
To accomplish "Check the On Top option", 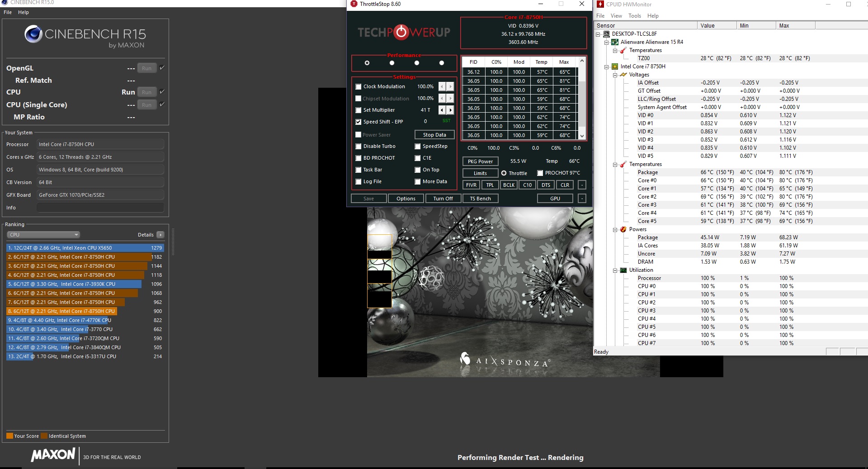I will [418, 170].
